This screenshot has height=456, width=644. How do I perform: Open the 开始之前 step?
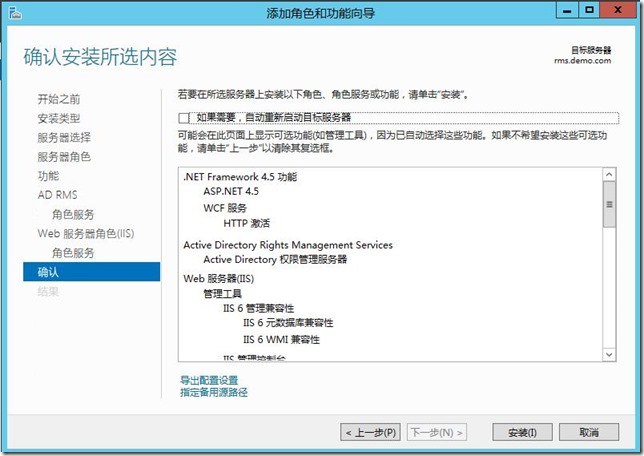point(59,99)
